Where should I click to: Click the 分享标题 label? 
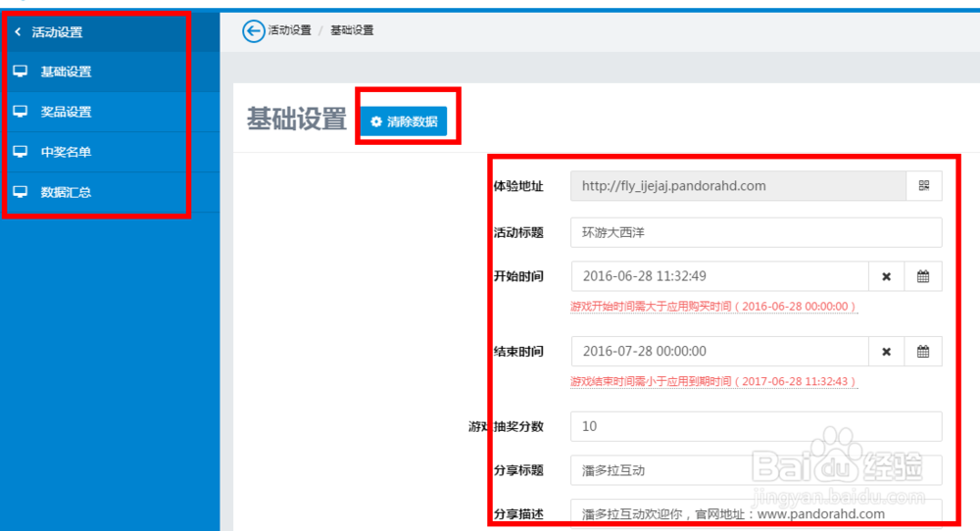518,470
